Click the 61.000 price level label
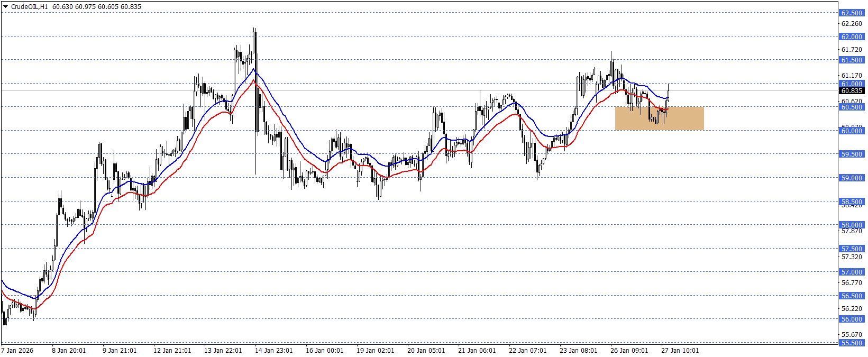 [852, 84]
